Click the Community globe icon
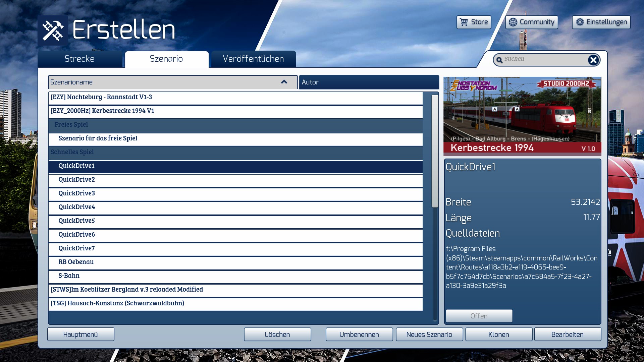Screen dimensions: 644x362 pos(513,22)
